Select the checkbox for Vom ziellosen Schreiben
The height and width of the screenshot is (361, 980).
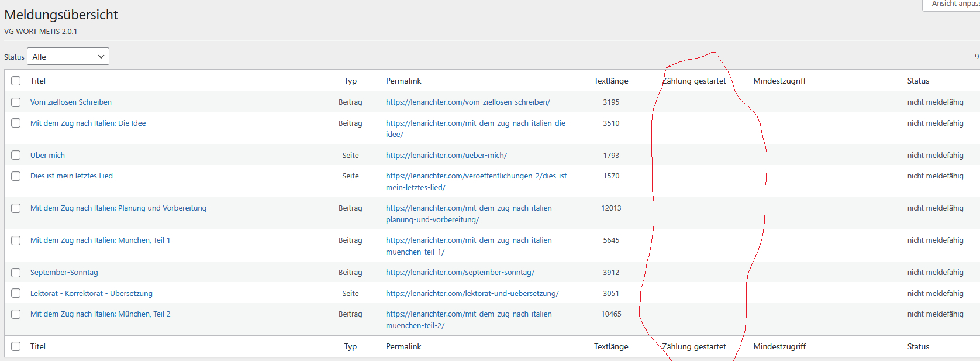point(16,102)
